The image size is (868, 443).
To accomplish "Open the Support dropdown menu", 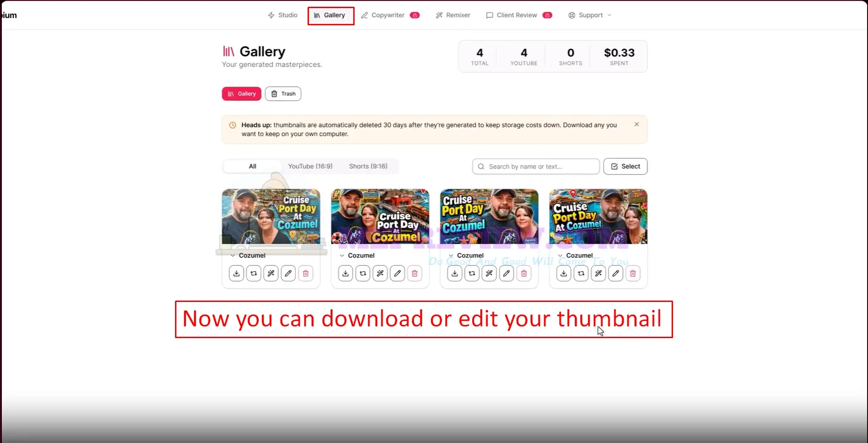I will [590, 15].
